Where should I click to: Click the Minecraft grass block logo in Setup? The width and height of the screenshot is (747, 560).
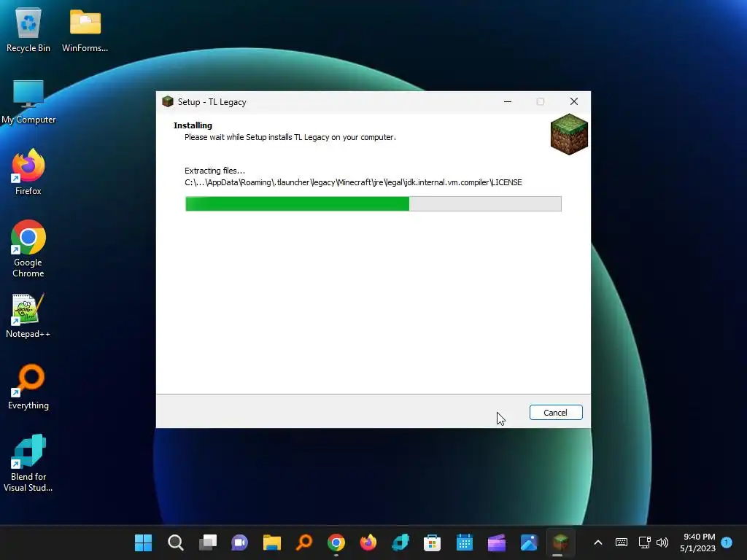pyautogui.click(x=569, y=134)
